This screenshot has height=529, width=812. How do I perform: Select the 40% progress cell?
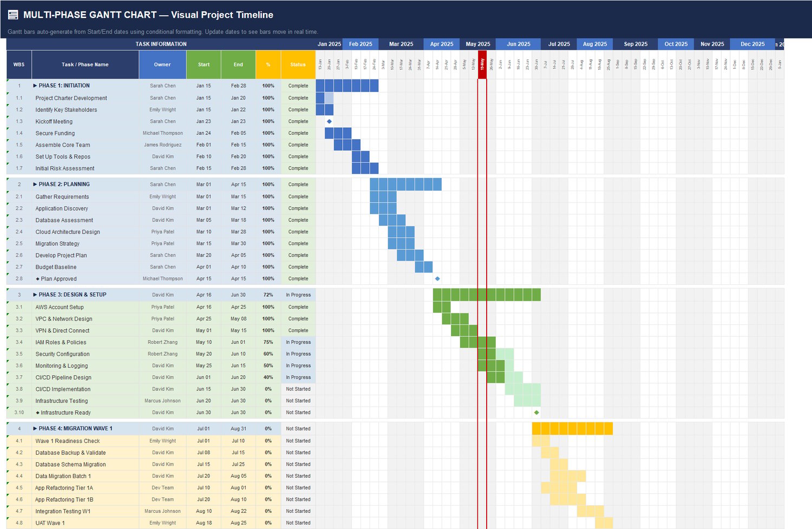click(268, 377)
